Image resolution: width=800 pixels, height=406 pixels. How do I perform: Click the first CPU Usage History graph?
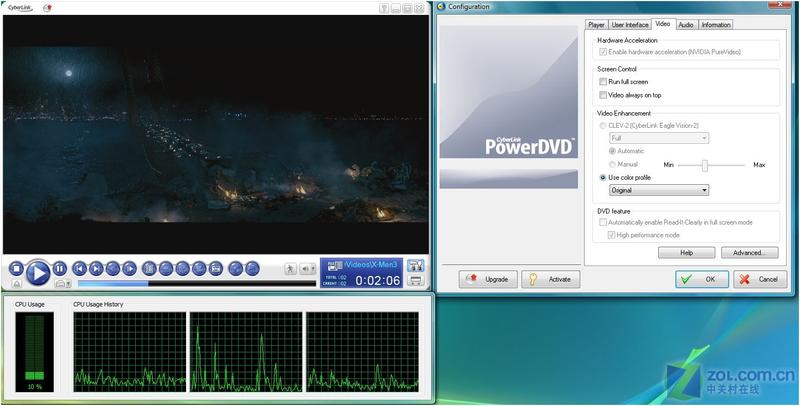[130, 352]
